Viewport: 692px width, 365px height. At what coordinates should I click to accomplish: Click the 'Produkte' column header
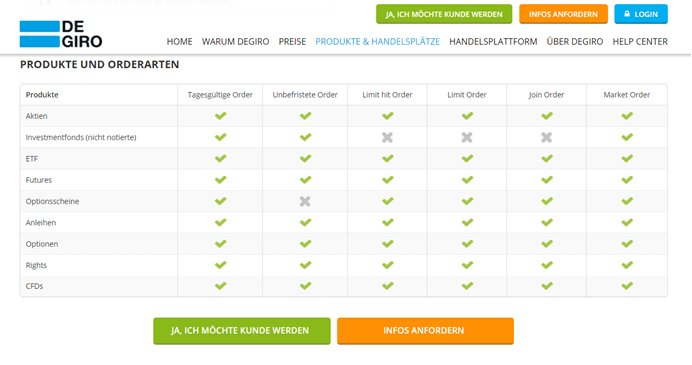(42, 94)
